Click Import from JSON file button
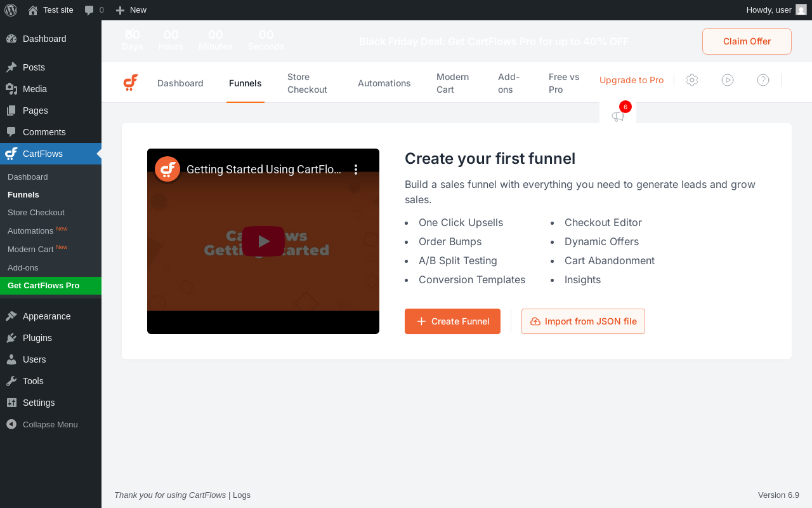The width and height of the screenshot is (812, 508). point(583,321)
